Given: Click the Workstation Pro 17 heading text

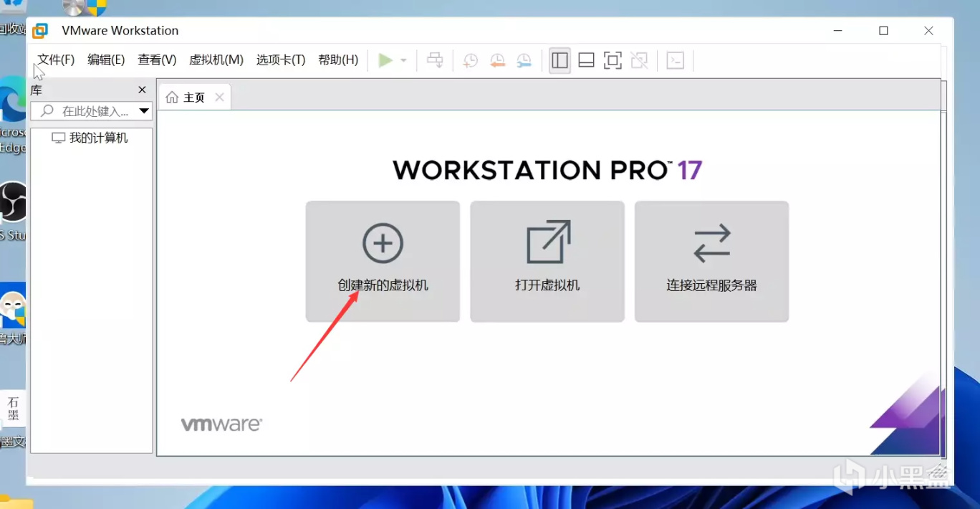Looking at the screenshot, I should 547,170.
